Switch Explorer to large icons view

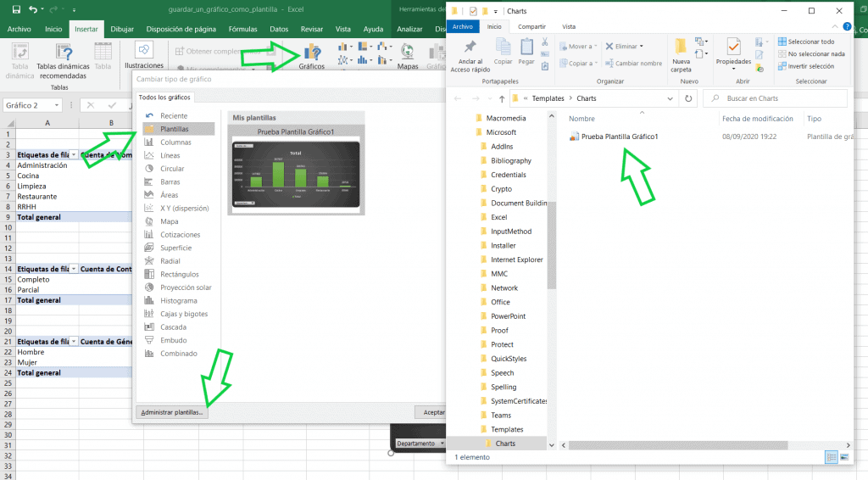(x=844, y=457)
